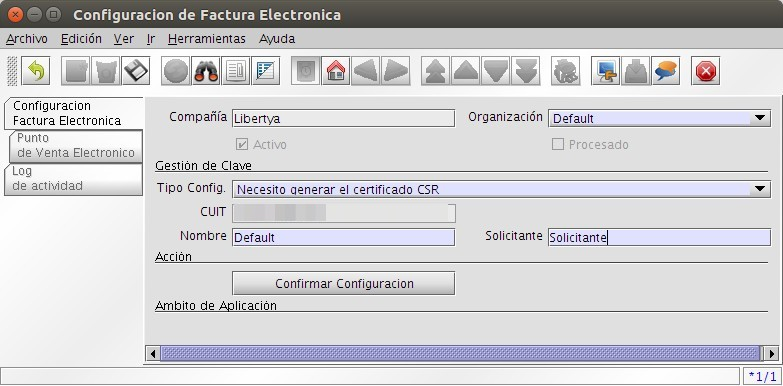Viewport: 783px width, 386px height.
Task: Click the *1/1 record counter
Action: tap(762, 377)
